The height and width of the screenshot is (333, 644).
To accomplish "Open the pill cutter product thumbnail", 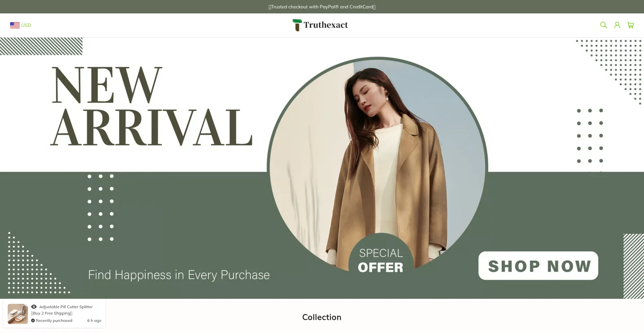I will coord(18,314).
